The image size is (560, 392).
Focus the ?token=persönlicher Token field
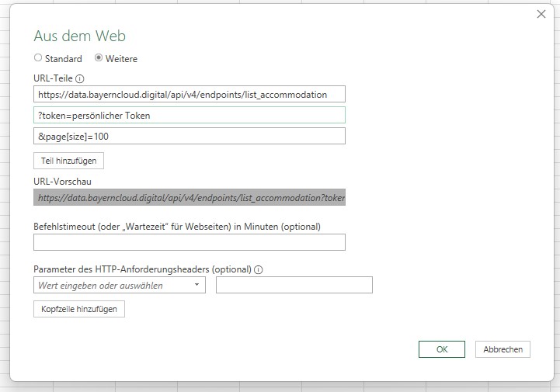pos(190,115)
